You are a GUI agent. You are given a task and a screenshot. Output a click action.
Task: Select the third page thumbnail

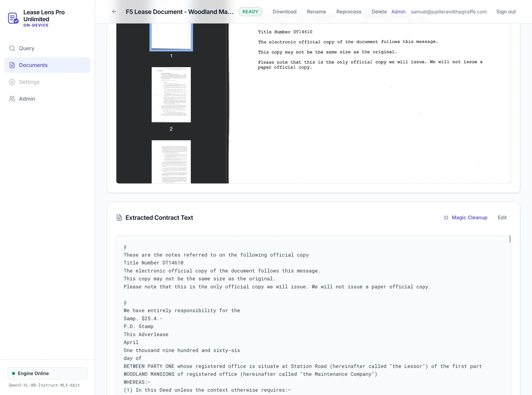tap(171, 162)
